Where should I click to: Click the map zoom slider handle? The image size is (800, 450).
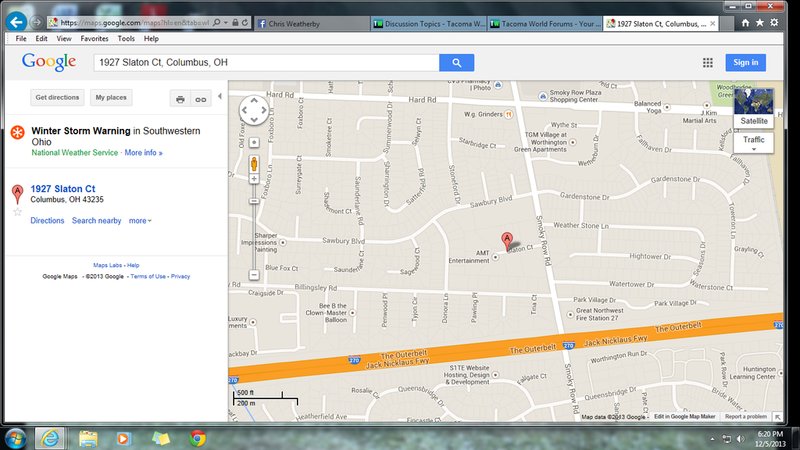[254, 202]
